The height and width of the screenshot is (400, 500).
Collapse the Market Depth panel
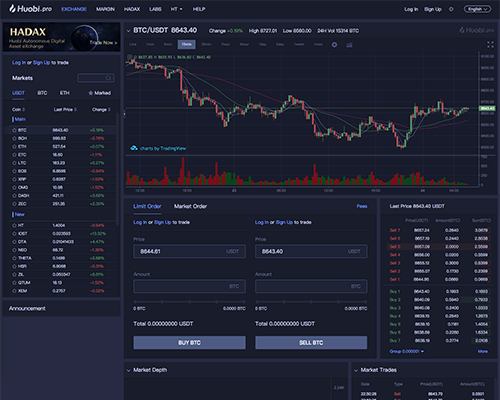pos(128,370)
